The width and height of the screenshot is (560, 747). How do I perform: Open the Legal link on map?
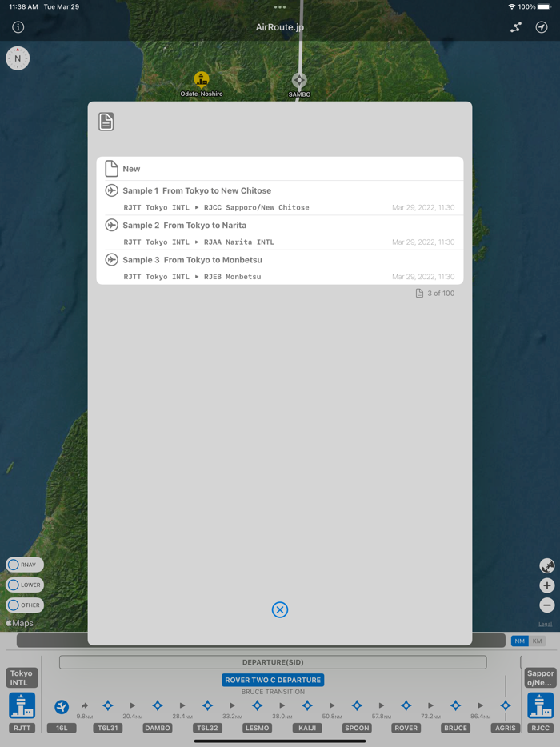[x=546, y=624]
